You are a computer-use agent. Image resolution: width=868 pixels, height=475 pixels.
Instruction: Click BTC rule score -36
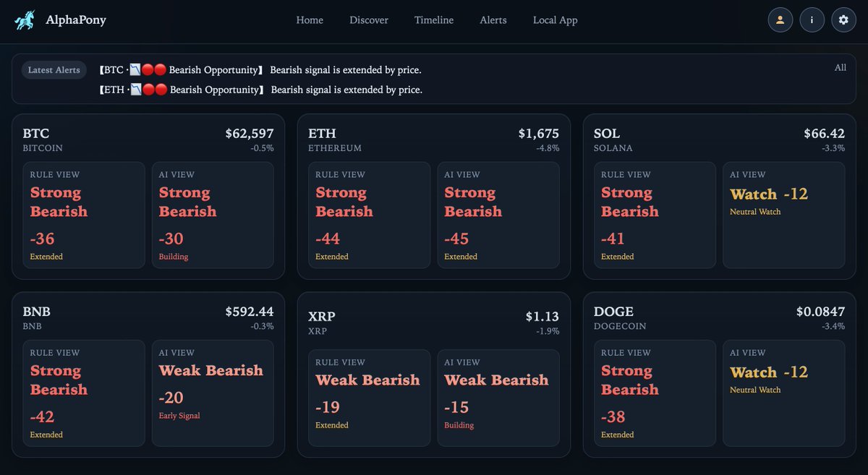coord(43,239)
